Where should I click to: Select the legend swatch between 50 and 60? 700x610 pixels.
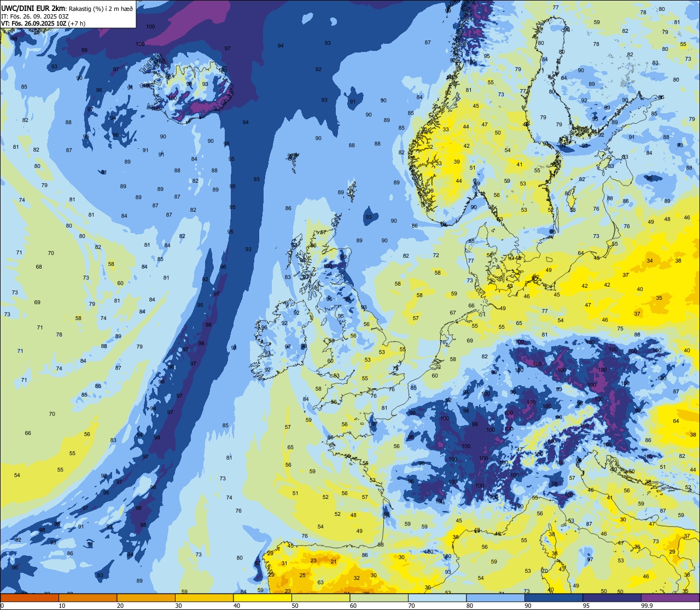(x=320, y=597)
